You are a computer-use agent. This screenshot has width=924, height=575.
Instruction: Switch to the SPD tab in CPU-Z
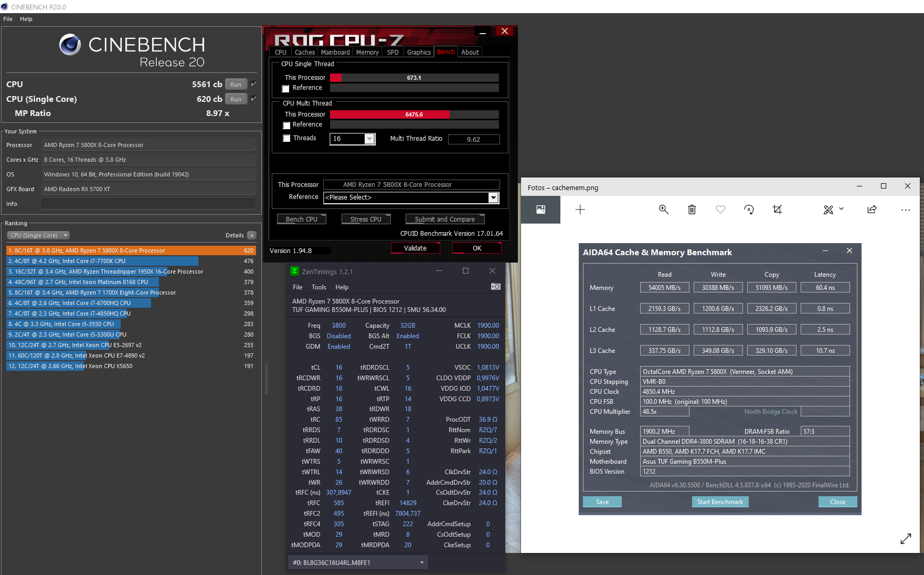tap(392, 52)
